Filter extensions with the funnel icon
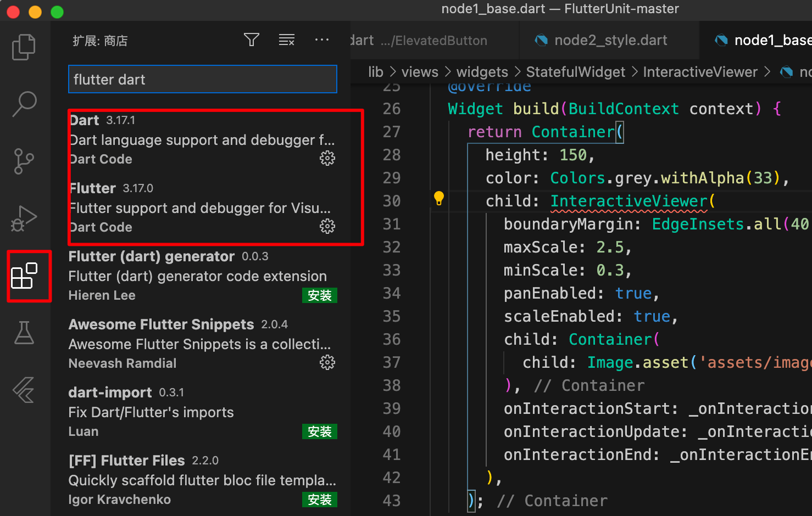The height and width of the screenshot is (516, 812). tap(252, 40)
